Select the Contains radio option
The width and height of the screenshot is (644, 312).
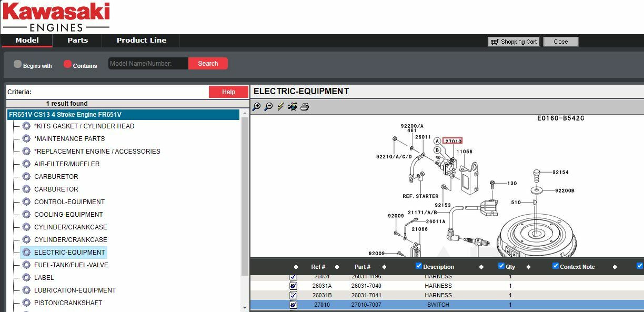(x=67, y=64)
